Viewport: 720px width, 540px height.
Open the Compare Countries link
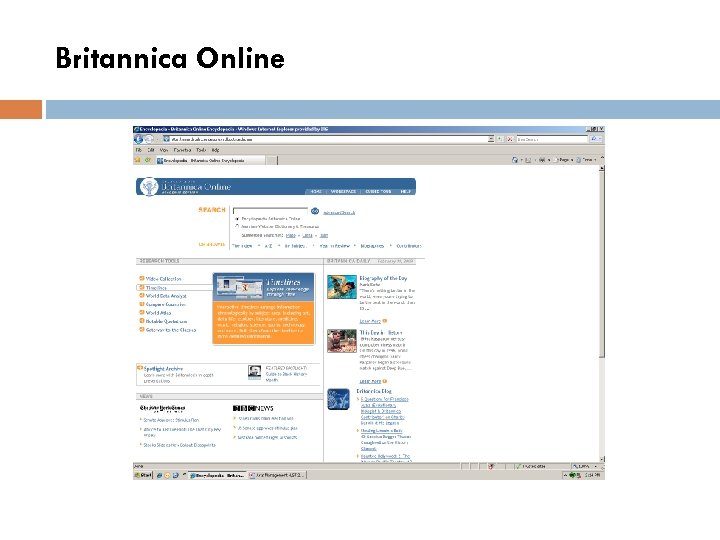(166, 304)
